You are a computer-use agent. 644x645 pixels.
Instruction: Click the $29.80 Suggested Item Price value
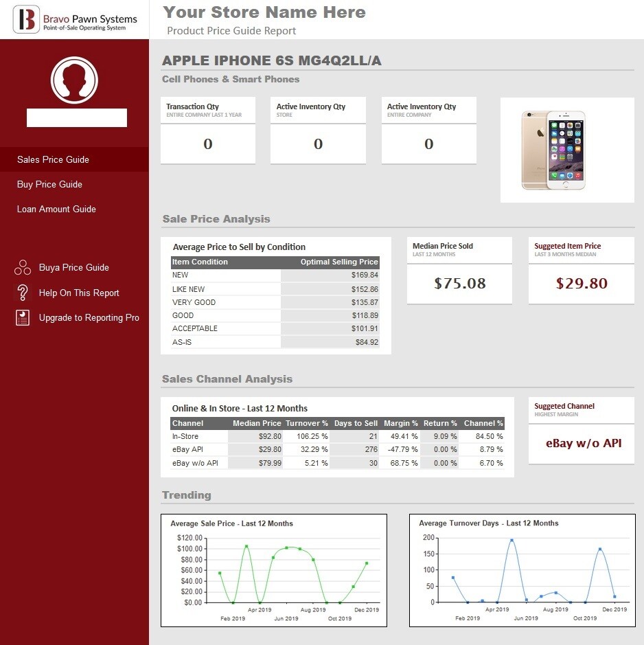click(x=582, y=284)
